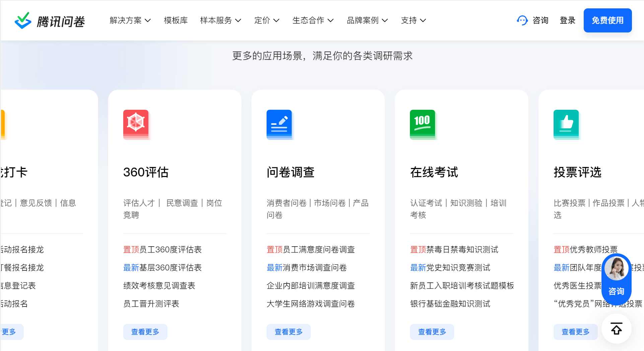The height and width of the screenshot is (351, 644).
Task: Open 基层360度评估表 template
Action: (x=170, y=267)
